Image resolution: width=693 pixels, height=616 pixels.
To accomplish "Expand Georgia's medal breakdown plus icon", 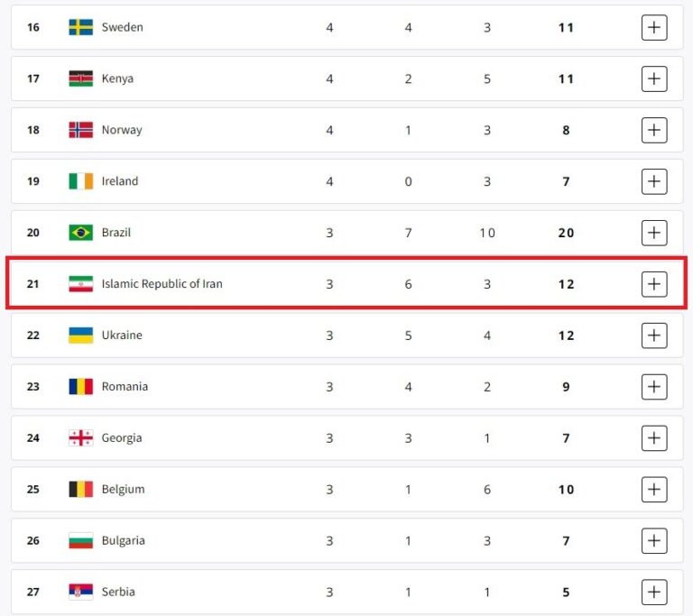I will 654,438.
